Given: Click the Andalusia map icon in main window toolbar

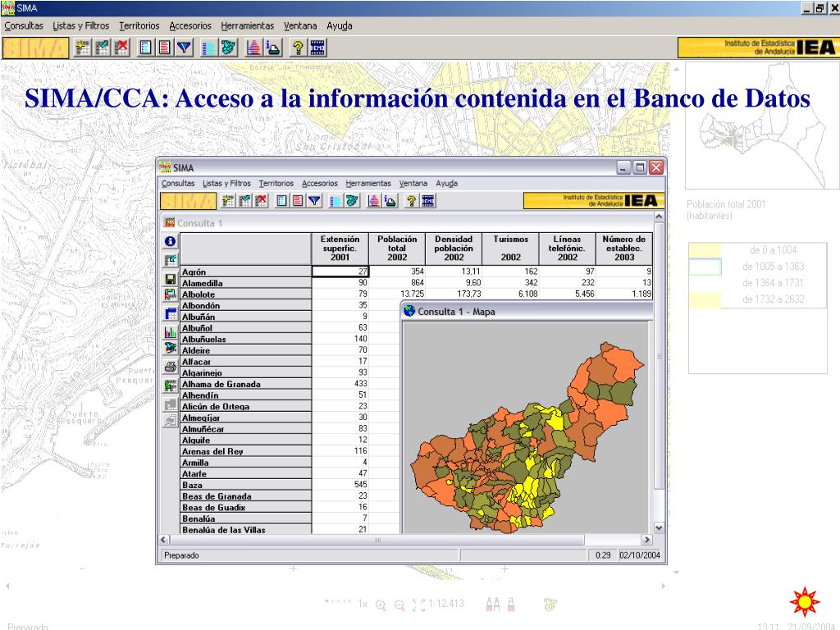Looking at the screenshot, I should pos(229,48).
